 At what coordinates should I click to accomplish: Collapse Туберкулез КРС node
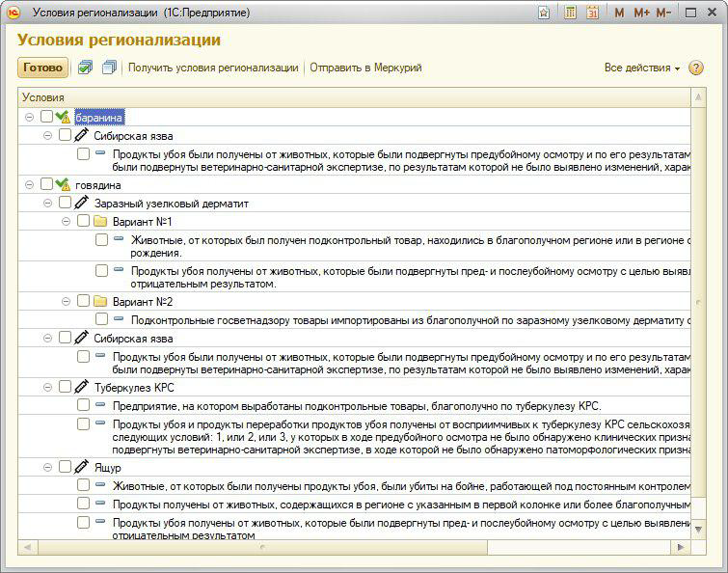(x=47, y=387)
